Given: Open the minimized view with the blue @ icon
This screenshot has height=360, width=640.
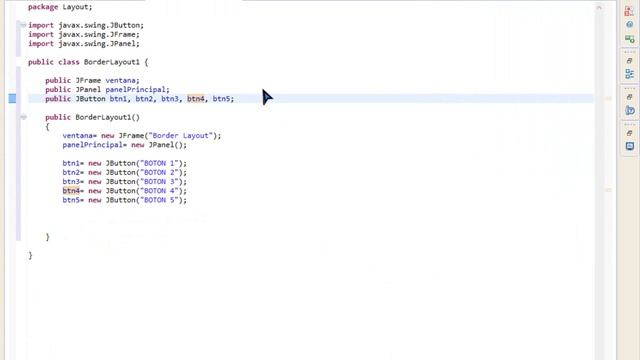Looking at the screenshot, I should [630, 110].
